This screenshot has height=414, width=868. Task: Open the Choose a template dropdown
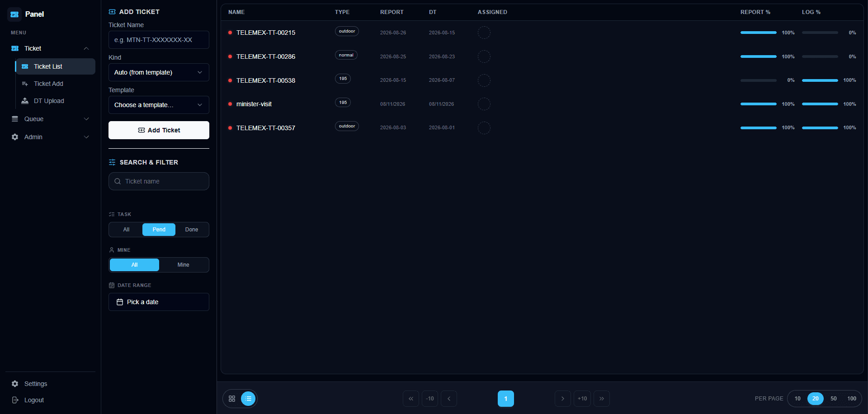coord(159,105)
